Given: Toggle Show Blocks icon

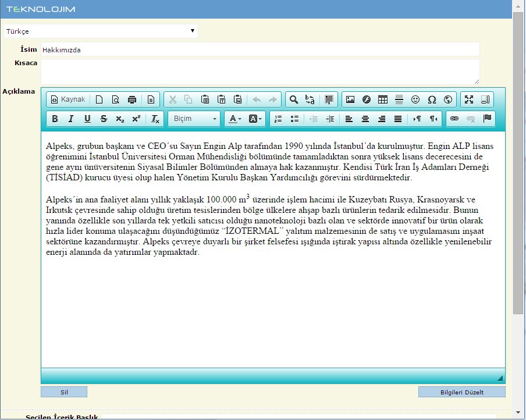Looking at the screenshot, I should pos(485,99).
